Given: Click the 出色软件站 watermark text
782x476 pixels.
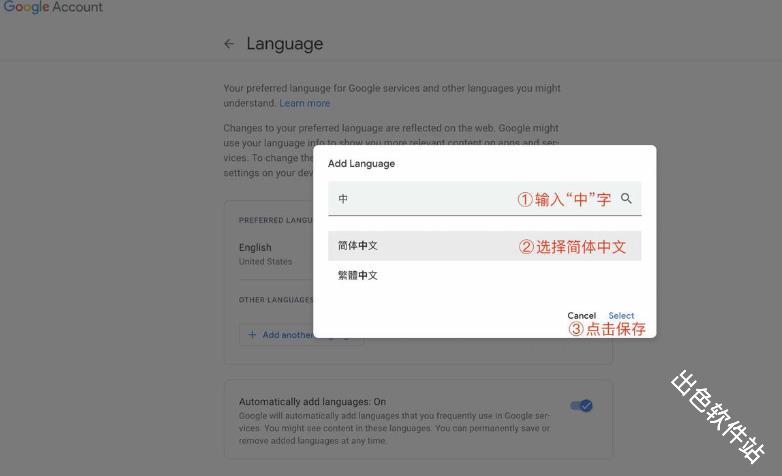Looking at the screenshot, I should [x=716, y=417].
